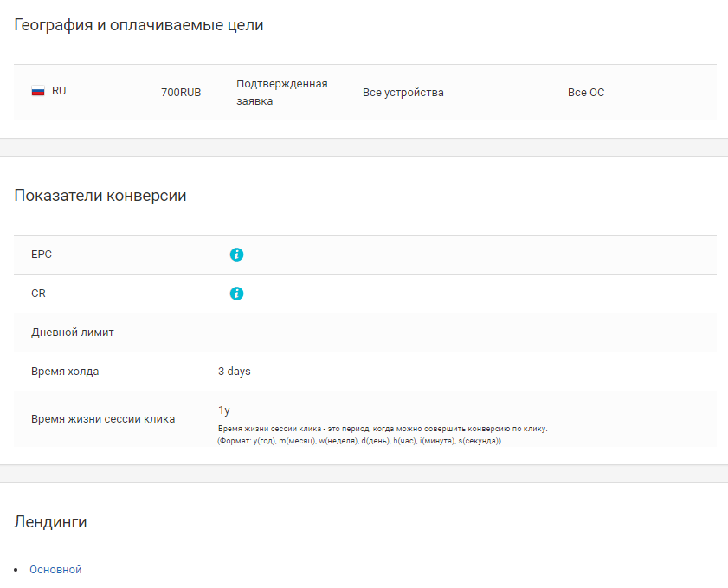Click the География и оплачиваемые цели heading
Image resolution: width=728 pixels, height=588 pixels.
pos(139,25)
